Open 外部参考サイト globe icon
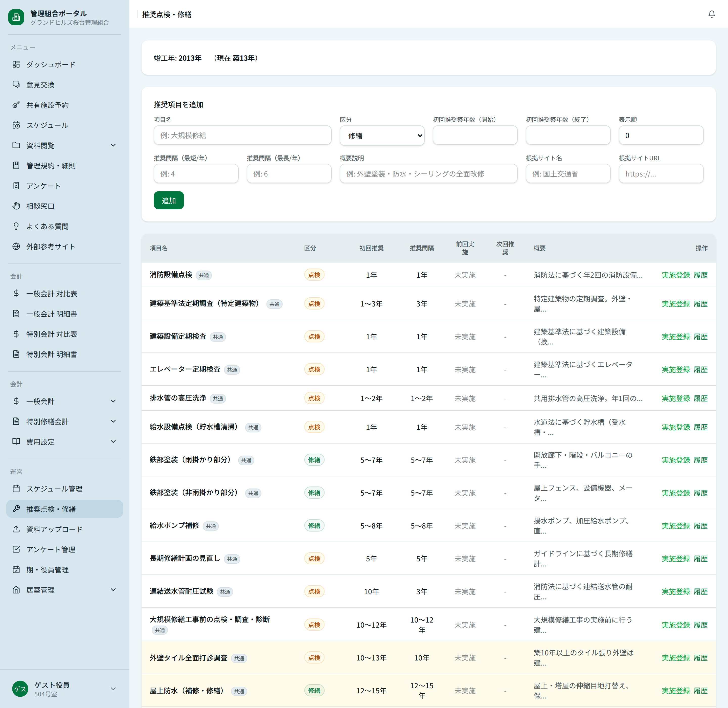The height and width of the screenshot is (708, 728). pyautogui.click(x=16, y=247)
